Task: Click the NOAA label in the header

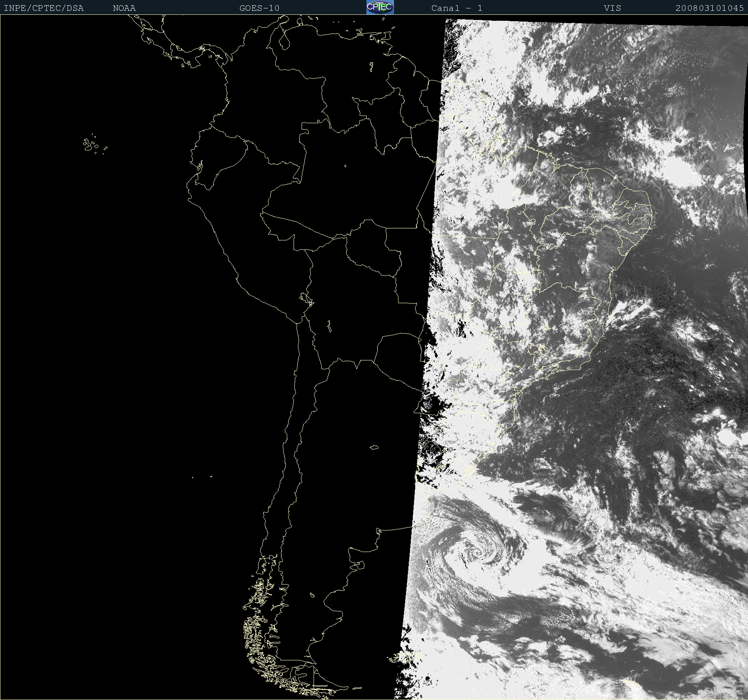Action: pyautogui.click(x=124, y=8)
